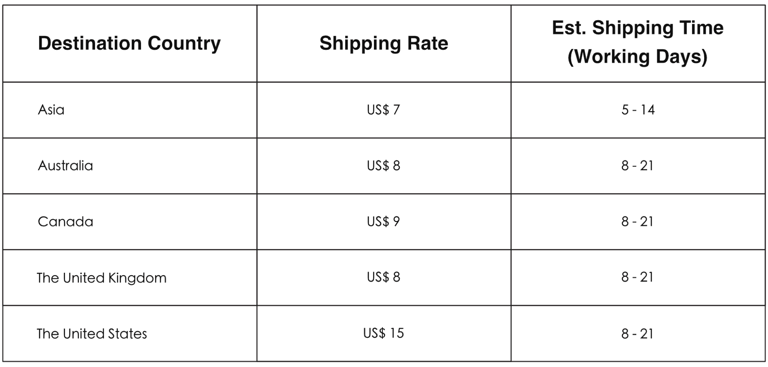Click the Destination Country column header
768x367 pixels.
(x=129, y=43)
